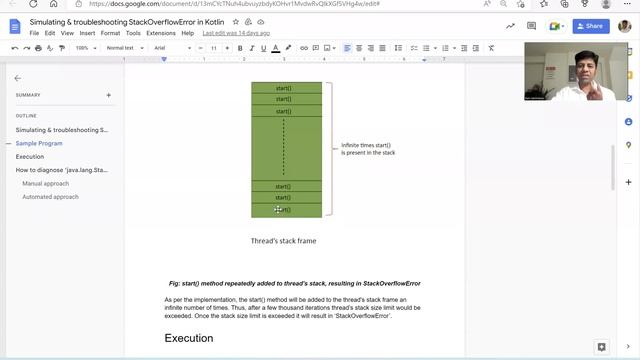Image resolution: width=640 pixels, height=360 pixels.
Task: Open Google account avatar
Action: [624, 26]
